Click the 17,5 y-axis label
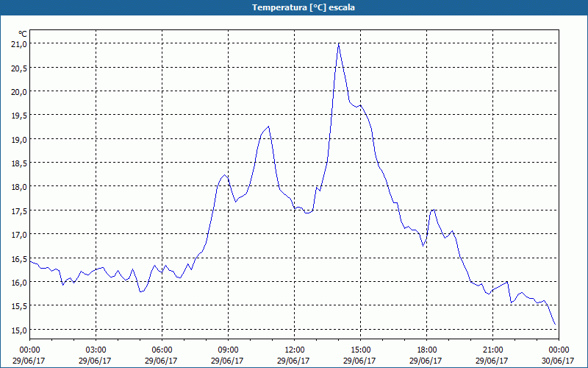 (x=19, y=210)
